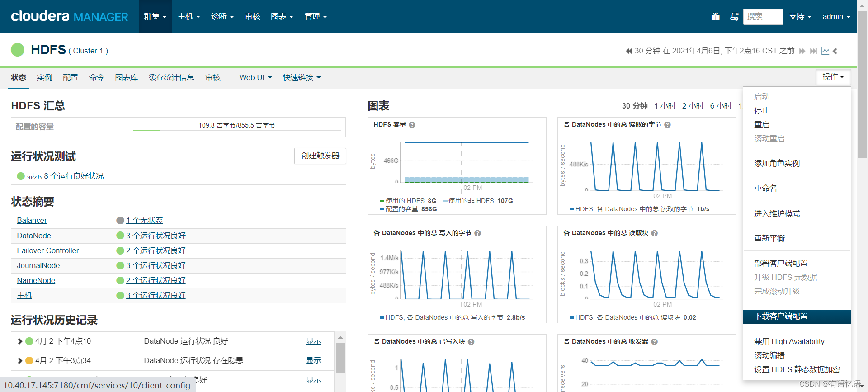
Task: Click the page vertical scrollbar
Action: click(863, 85)
